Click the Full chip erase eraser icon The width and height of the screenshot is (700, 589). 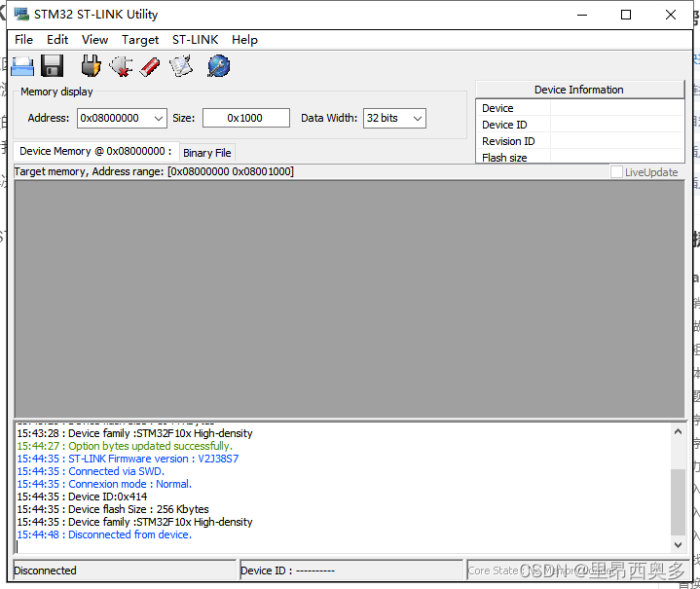(x=150, y=66)
